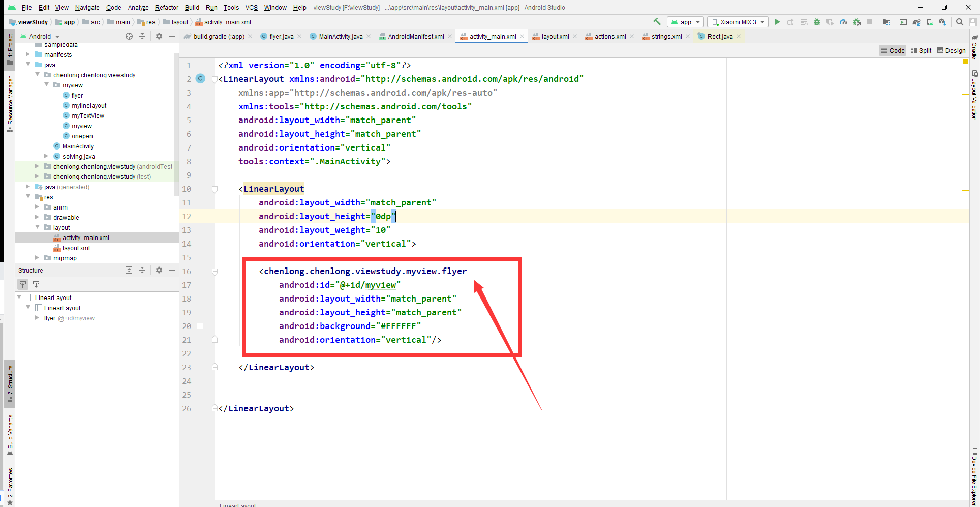Screen dimensions: 980x507
Task: Switch to the MainActivity.java tab
Action: tap(341, 36)
